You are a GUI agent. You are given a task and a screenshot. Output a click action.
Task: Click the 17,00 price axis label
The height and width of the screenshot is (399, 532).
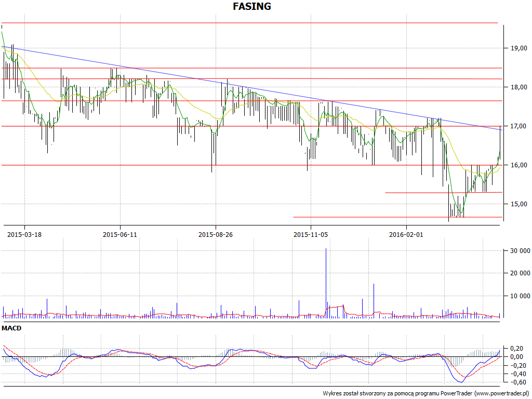point(519,126)
